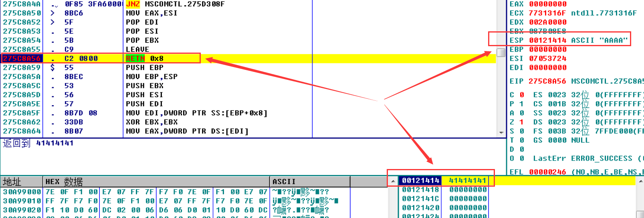Select EDX register value 002A0000

tap(548, 22)
